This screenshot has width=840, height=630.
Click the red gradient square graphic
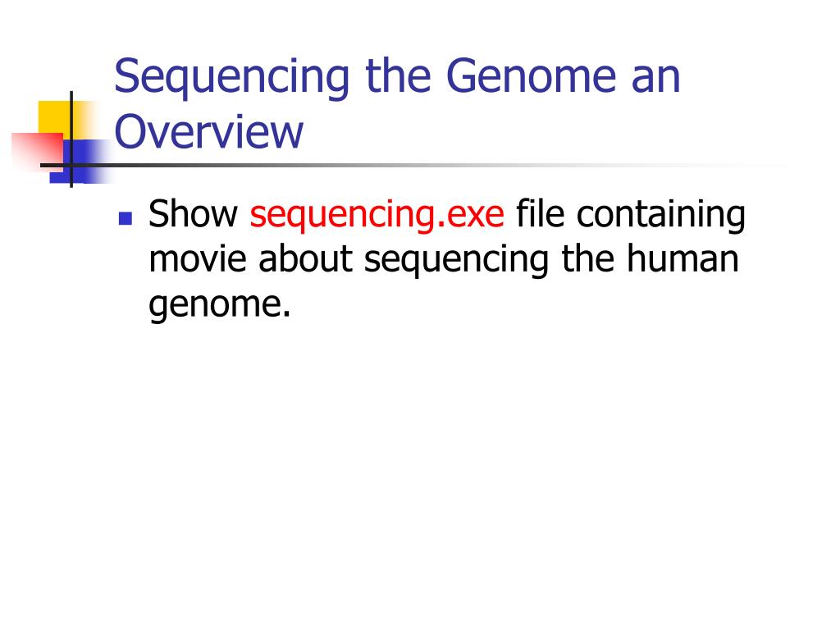point(38,152)
